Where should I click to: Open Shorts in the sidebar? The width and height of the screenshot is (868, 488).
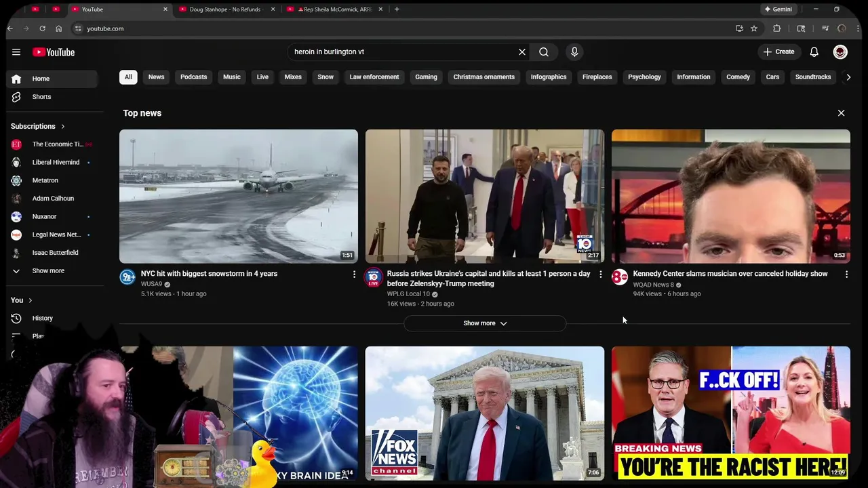coord(52,97)
